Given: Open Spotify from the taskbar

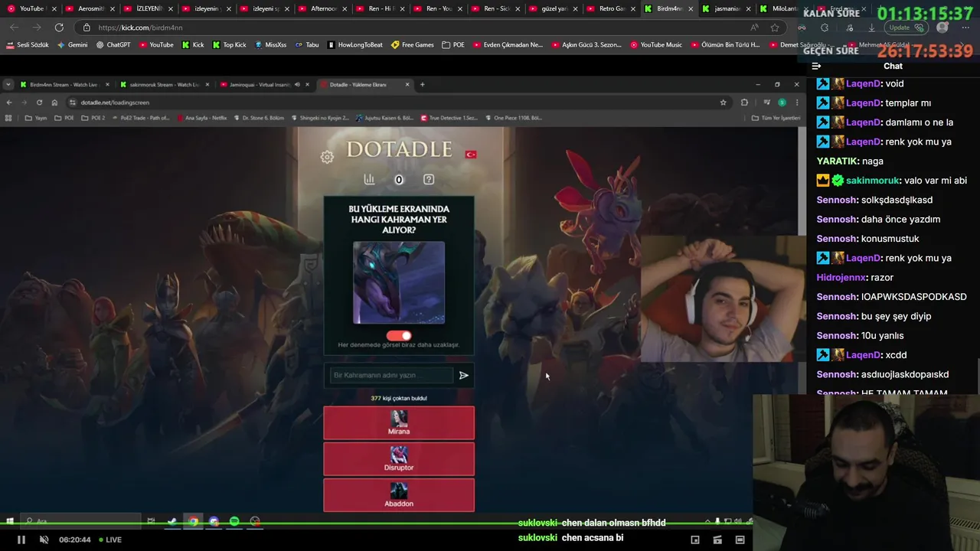Looking at the screenshot, I should [234, 521].
